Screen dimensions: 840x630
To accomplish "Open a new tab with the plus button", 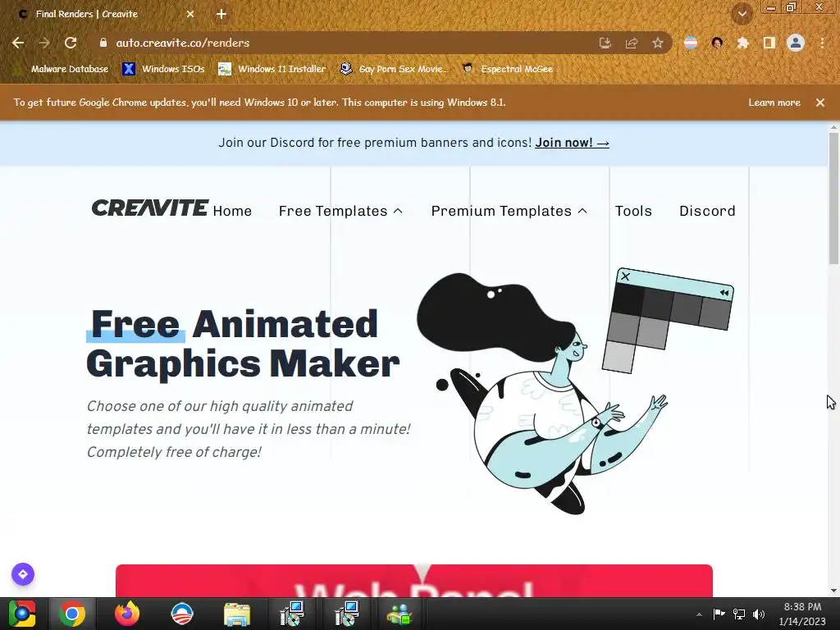I will pyautogui.click(x=221, y=15).
